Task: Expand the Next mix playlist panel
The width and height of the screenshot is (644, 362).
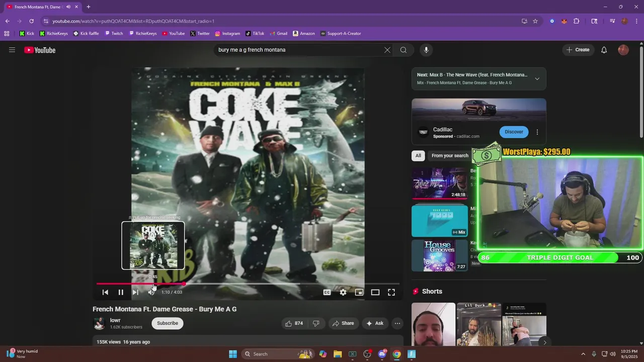Action: click(537, 78)
